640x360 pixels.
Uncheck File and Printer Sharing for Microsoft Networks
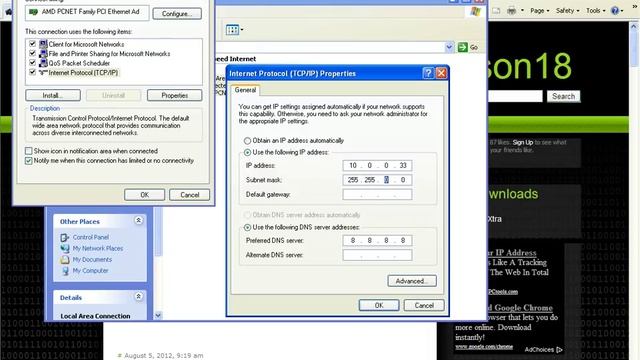(x=32, y=53)
